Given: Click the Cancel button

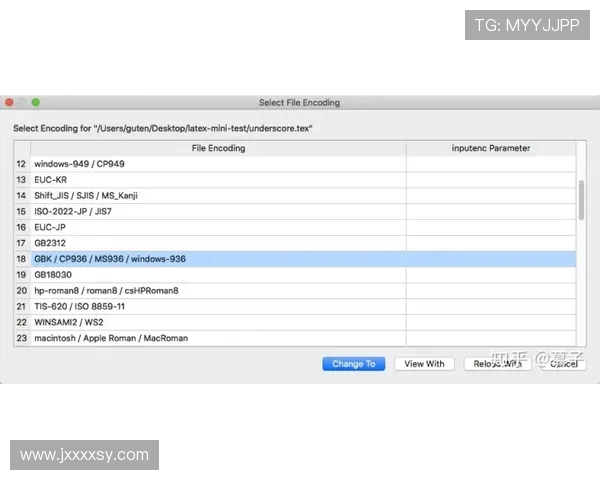Looking at the screenshot, I should (563, 364).
